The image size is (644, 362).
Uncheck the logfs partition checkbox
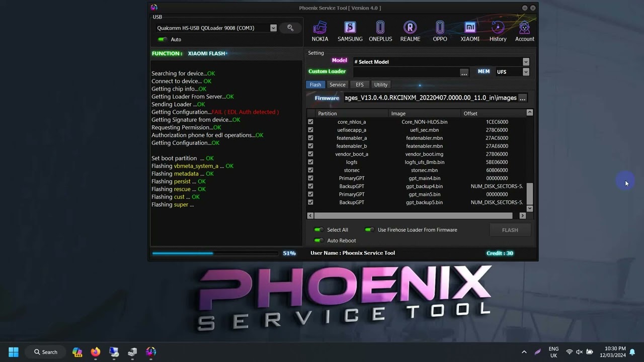coord(310,162)
